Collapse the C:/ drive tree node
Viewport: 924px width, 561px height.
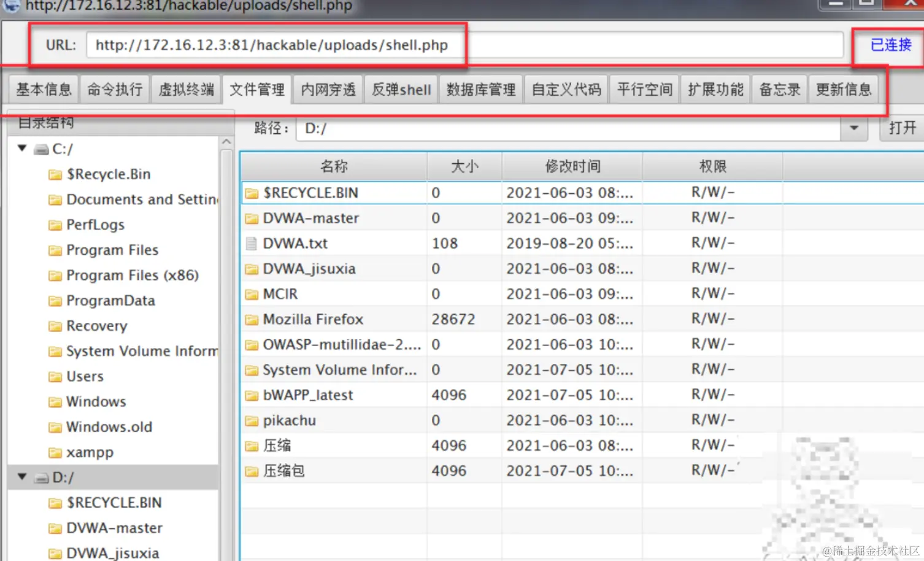[x=22, y=148]
